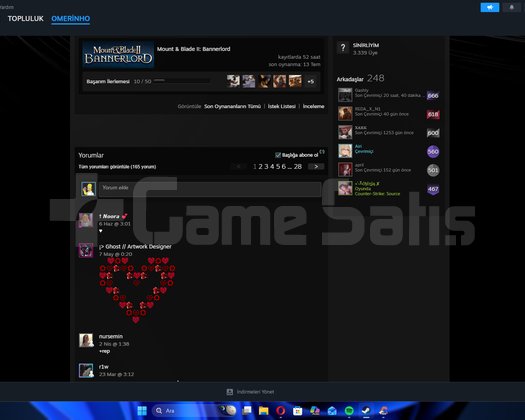Open the SİNİRLİYİM group question-mark icon
The width and height of the screenshot is (525, 420).
point(343,48)
